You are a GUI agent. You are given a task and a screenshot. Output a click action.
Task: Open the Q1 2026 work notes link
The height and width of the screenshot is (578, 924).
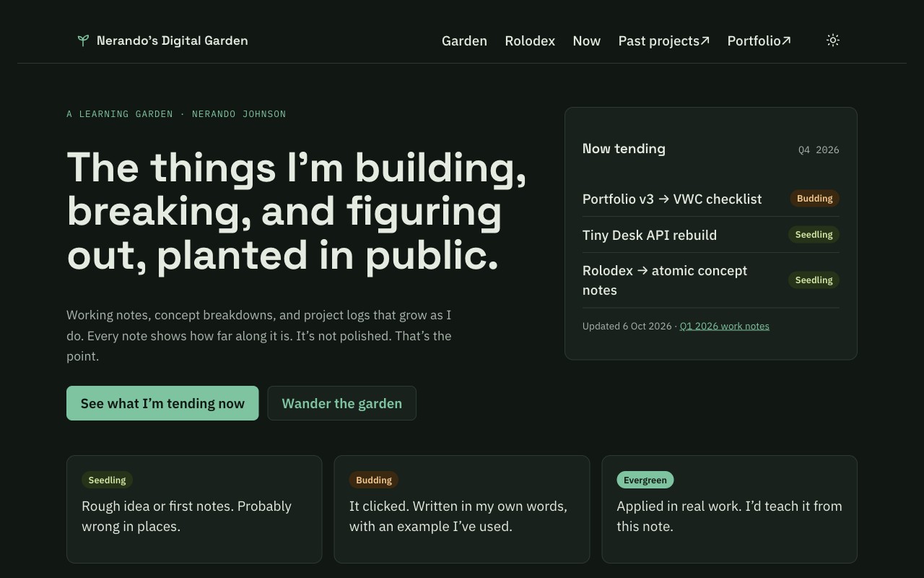click(x=724, y=326)
